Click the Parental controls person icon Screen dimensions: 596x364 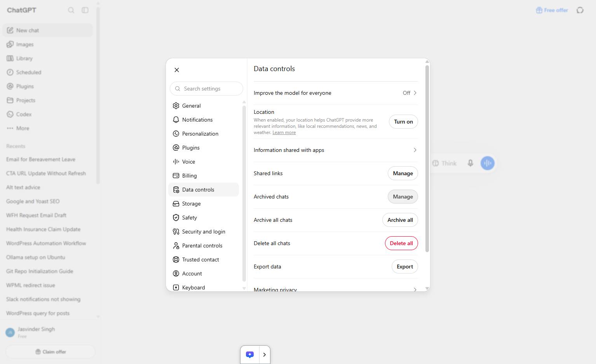click(176, 246)
